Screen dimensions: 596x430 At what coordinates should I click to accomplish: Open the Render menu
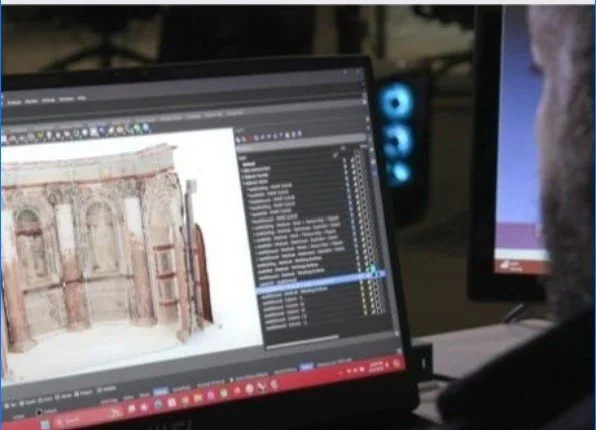coord(32,101)
